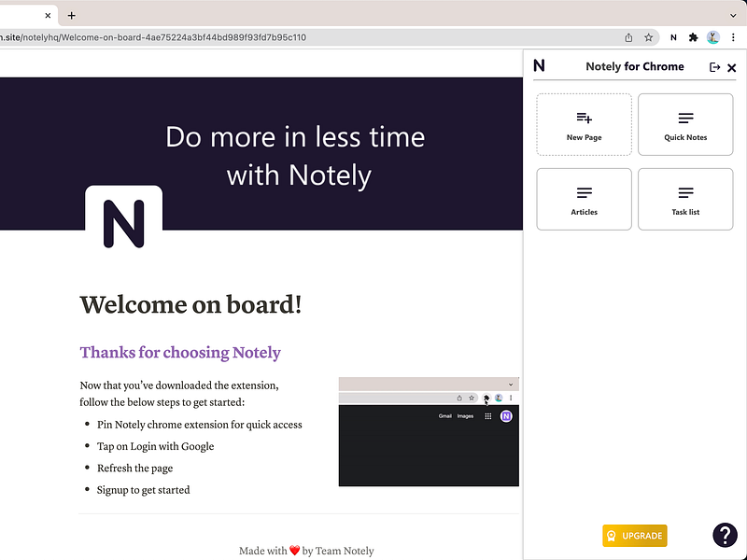Screen dimensions: 747x560
Task: Switch to the currently open browser tab
Action: 23,15
